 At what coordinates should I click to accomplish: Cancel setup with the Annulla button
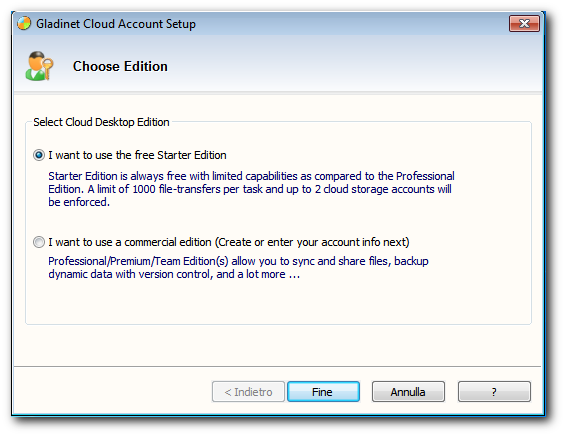(408, 392)
